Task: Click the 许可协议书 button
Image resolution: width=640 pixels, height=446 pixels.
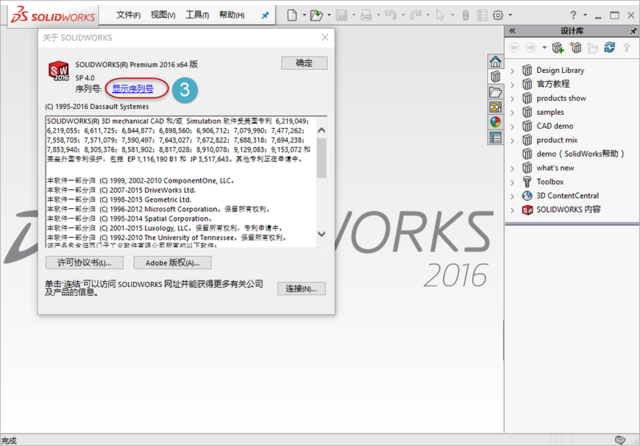Action: pyautogui.click(x=84, y=263)
